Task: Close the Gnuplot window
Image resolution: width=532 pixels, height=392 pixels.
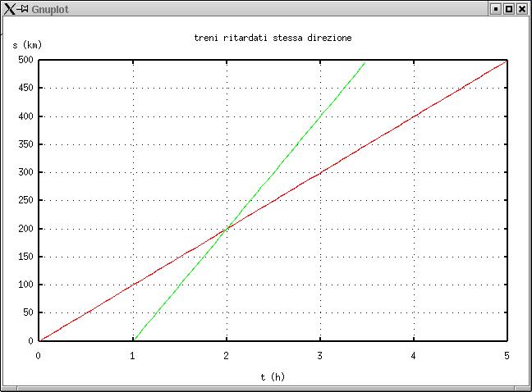Action: [x=522, y=8]
